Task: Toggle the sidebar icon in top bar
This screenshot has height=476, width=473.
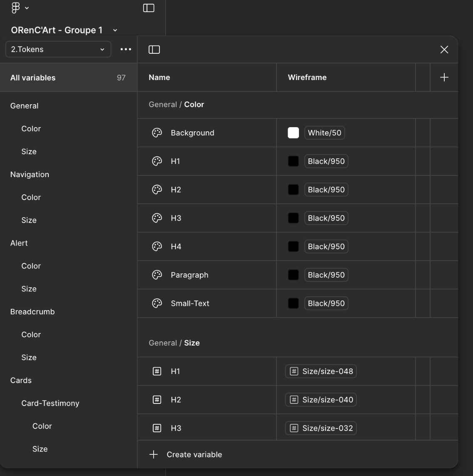Action: coord(149,8)
